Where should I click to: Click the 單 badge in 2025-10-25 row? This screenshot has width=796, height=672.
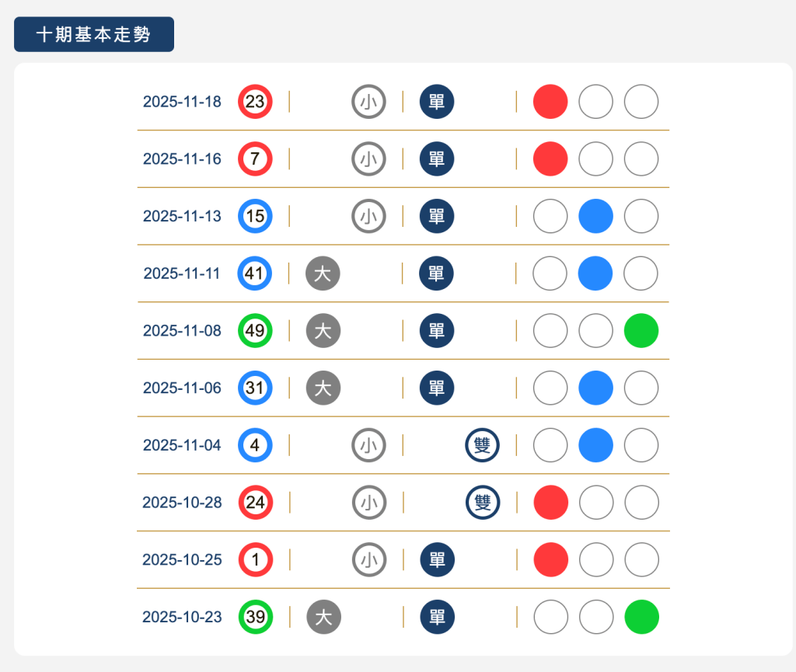437,559
